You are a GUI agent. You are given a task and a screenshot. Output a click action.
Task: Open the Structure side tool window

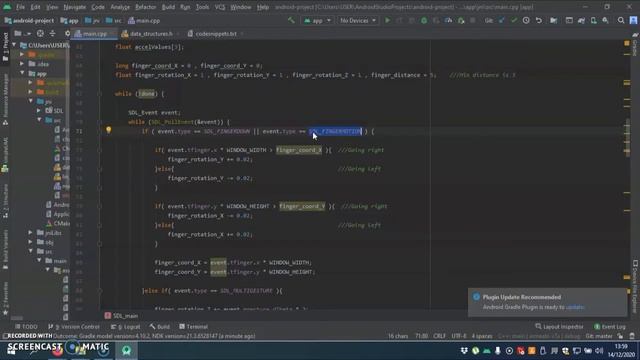coord(5,200)
